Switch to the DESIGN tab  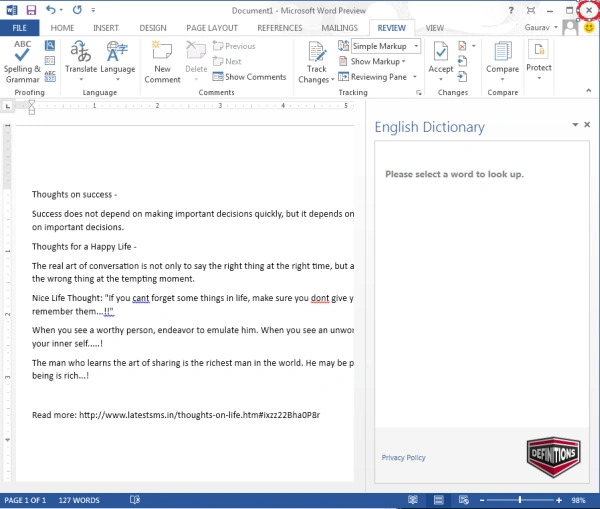pyautogui.click(x=153, y=28)
